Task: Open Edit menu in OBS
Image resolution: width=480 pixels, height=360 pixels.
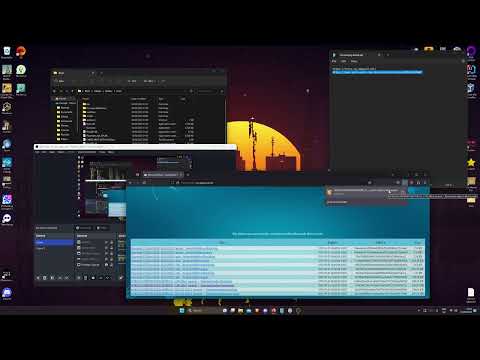Action: click(44, 152)
